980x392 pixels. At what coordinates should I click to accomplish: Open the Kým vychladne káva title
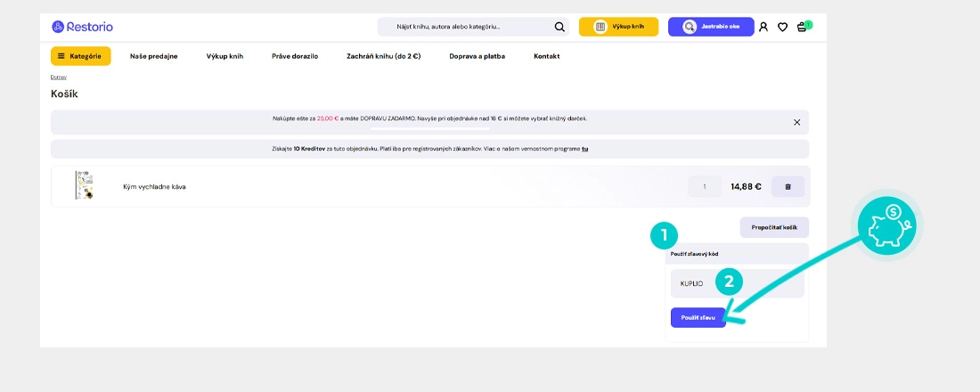pyautogui.click(x=154, y=186)
